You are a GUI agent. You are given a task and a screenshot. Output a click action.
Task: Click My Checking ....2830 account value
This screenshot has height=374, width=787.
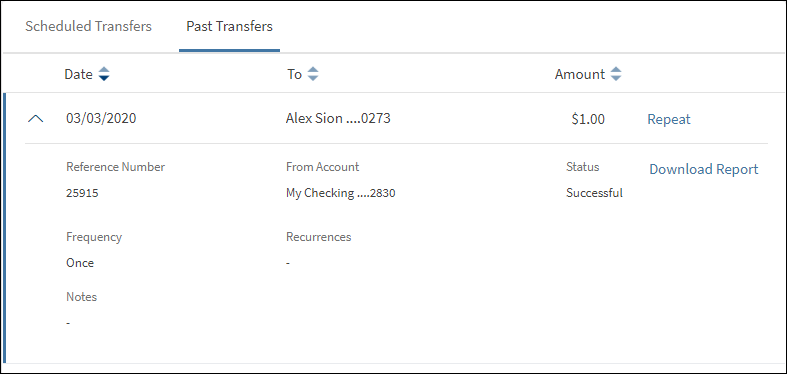click(x=341, y=193)
